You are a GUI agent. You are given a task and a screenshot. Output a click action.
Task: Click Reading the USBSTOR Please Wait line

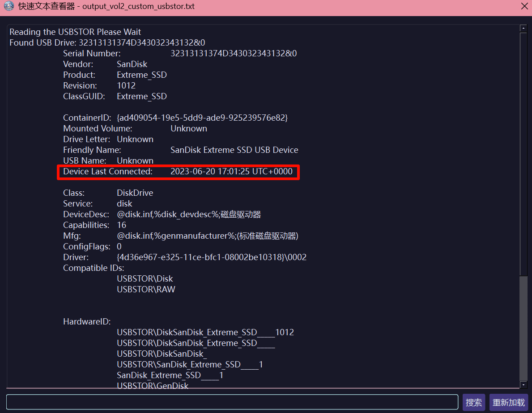tap(75, 32)
